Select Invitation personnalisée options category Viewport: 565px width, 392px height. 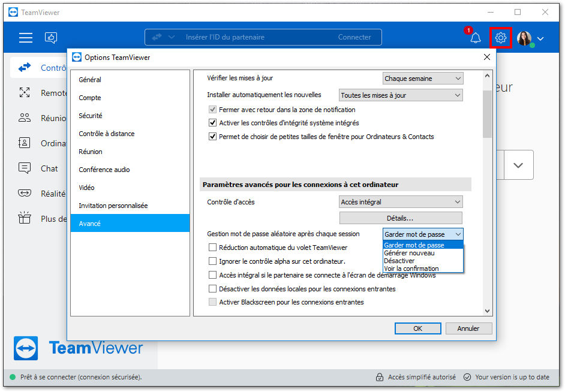(x=130, y=206)
